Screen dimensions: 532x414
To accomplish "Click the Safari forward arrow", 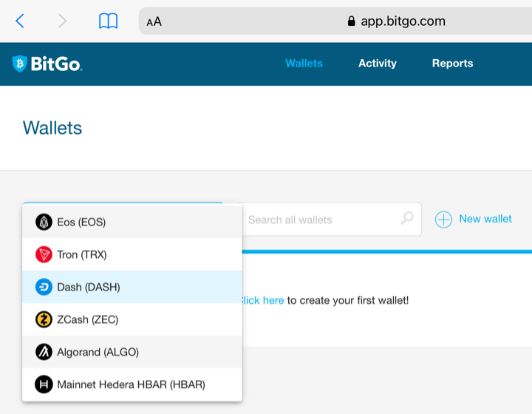I will (x=62, y=21).
